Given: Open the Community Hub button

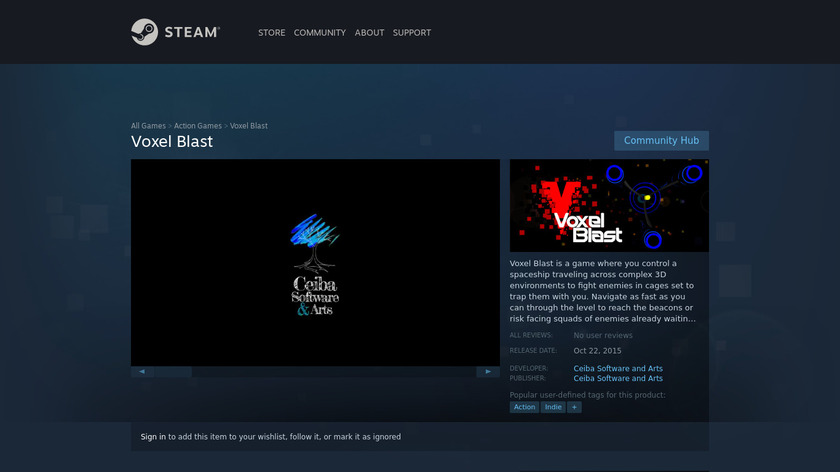Looking at the screenshot, I should (661, 140).
